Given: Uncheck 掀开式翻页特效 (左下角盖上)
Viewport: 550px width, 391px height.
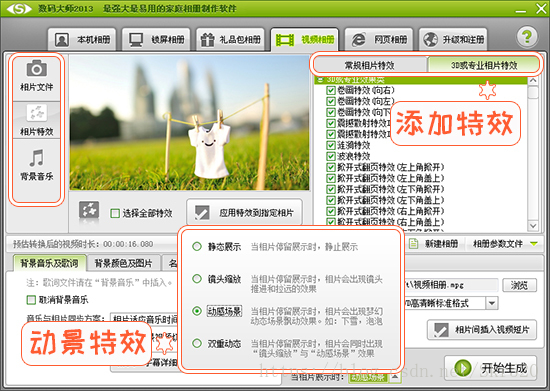Looking at the screenshot, I should pyautogui.click(x=330, y=200).
